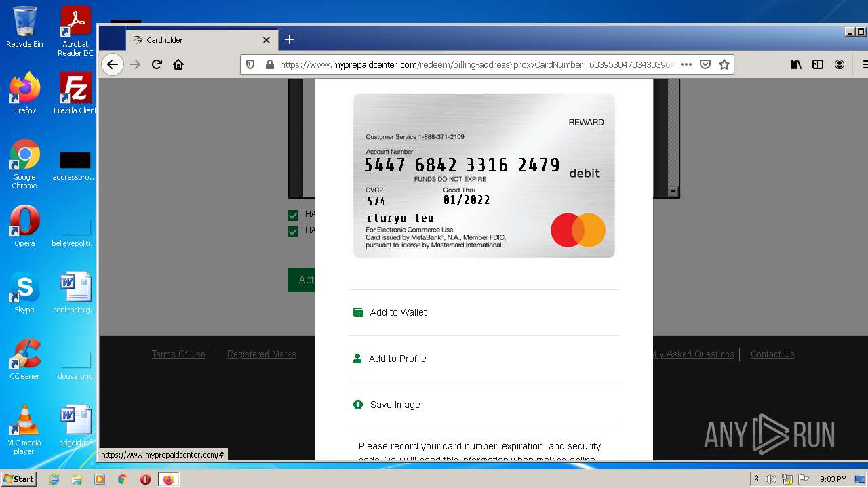Image resolution: width=868 pixels, height=488 pixels.
Task: Click the terms box scrollbar down arrow
Action: point(673,192)
